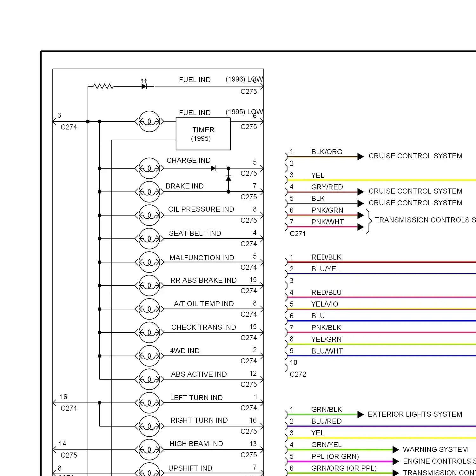
Task: Click the MALFUNCTION IND lamp symbol
Action: pos(149,262)
